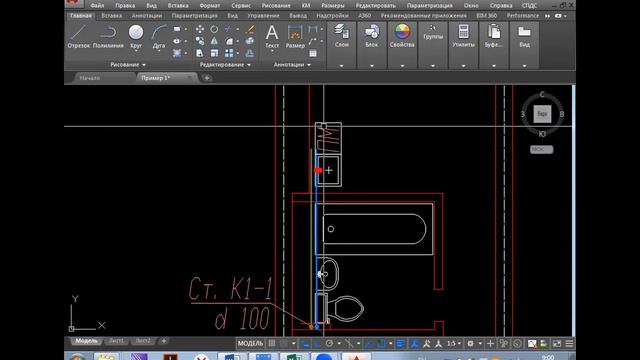The image size is (640, 360).
Task: Click the Текст annotation tool
Action: coord(272,37)
